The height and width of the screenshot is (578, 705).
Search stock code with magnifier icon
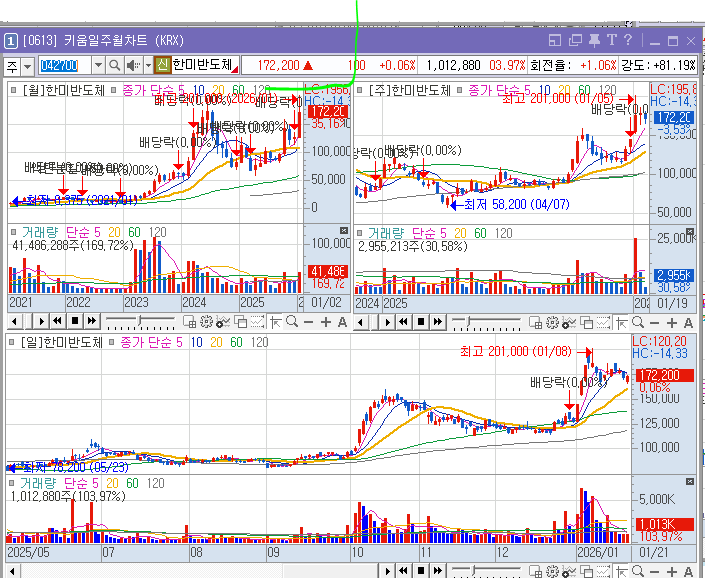pos(115,66)
